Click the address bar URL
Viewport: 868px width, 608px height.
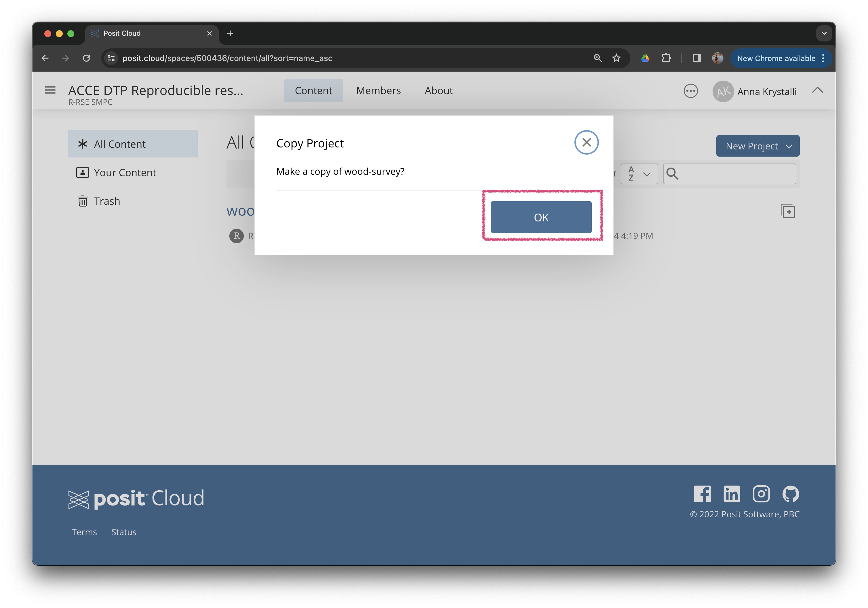pos(228,58)
